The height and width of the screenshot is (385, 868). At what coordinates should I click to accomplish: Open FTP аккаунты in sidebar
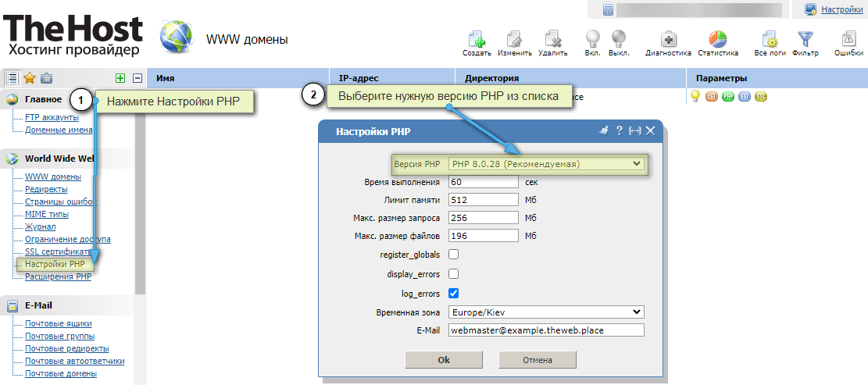tap(52, 117)
